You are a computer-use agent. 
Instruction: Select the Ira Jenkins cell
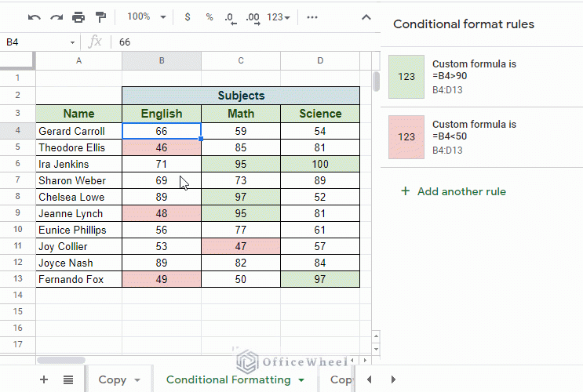click(78, 164)
